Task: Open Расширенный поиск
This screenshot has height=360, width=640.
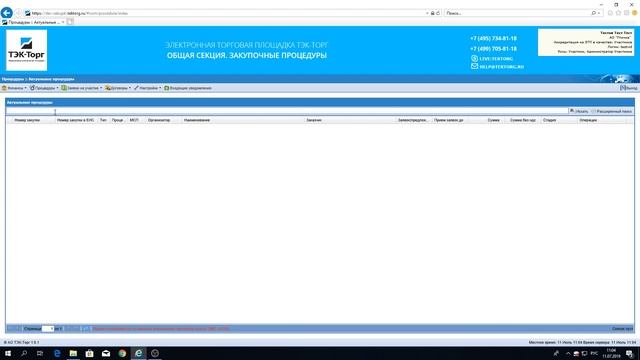Action: pyautogui.click(x=611, y=111)
